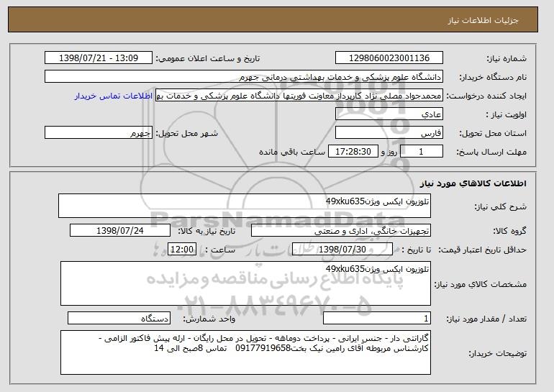The height and width of the screenshot is (392, 554).
Task: Click the نام دستگاه خریدار label
Action: click(x=493, y=78)
